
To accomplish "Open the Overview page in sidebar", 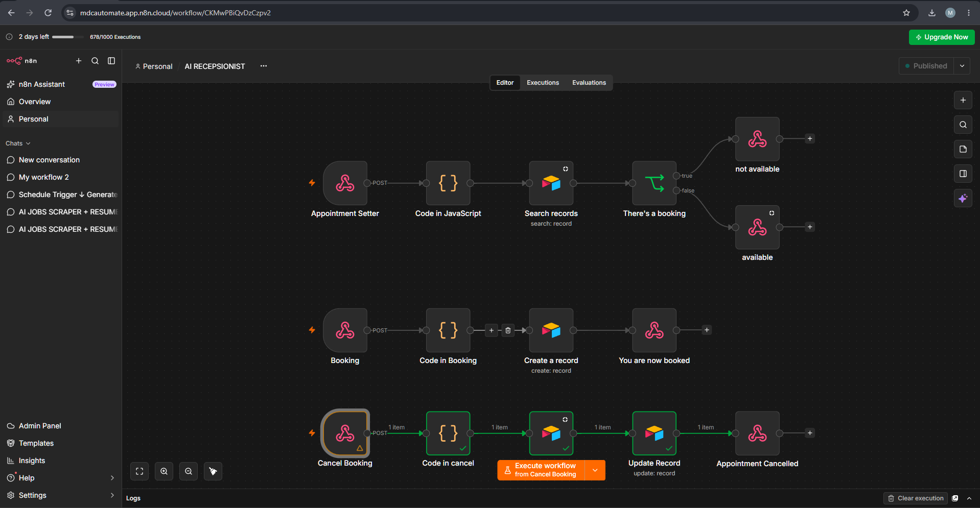I will [x=60, y=102].
